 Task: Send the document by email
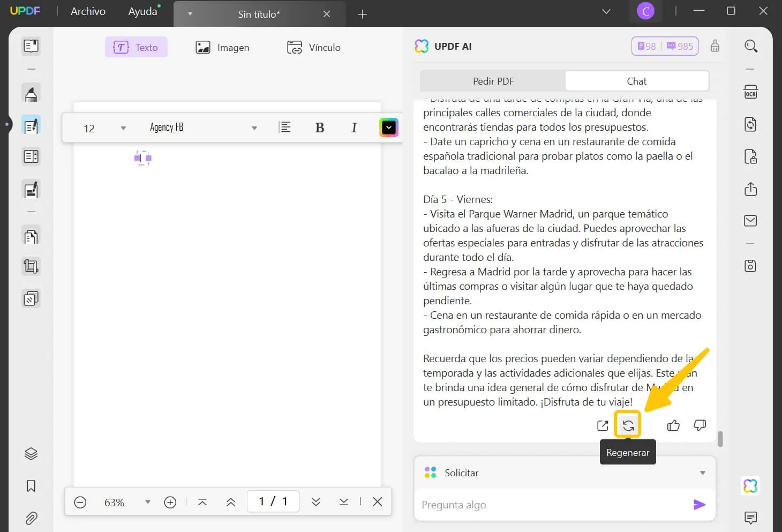tap(751, 221)
